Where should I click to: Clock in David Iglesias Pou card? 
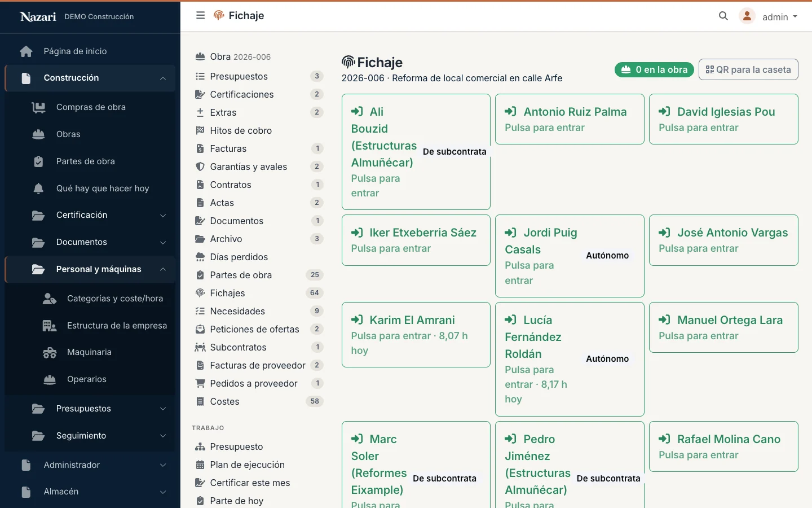coord(723,119)
